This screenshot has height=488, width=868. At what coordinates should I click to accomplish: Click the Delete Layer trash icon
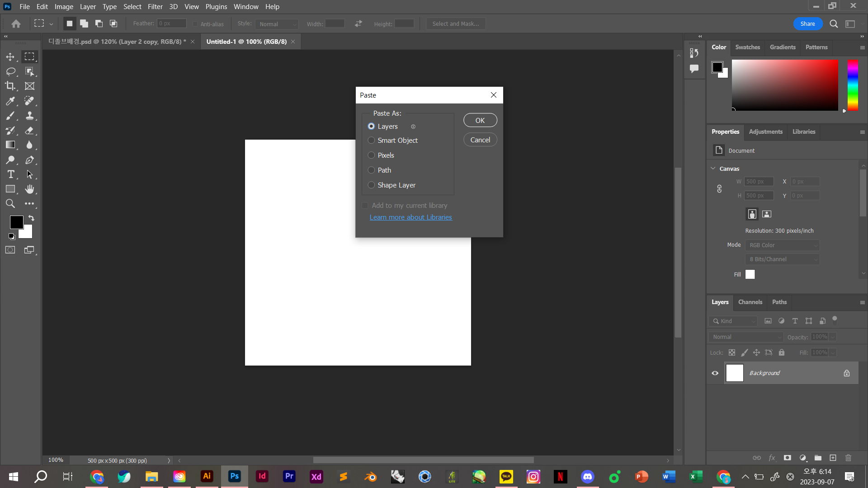tap(848, 458)
